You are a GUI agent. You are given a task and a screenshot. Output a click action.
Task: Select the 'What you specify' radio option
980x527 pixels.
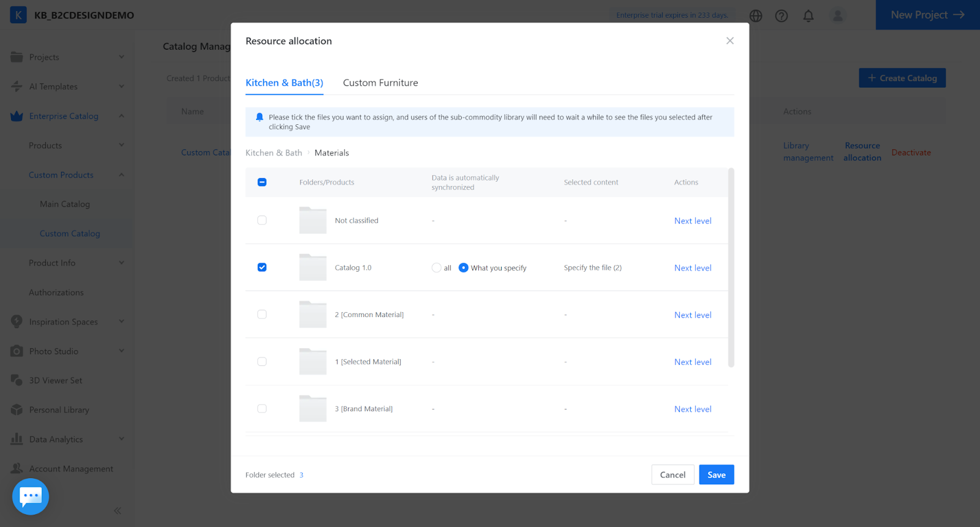coord(464,267)
